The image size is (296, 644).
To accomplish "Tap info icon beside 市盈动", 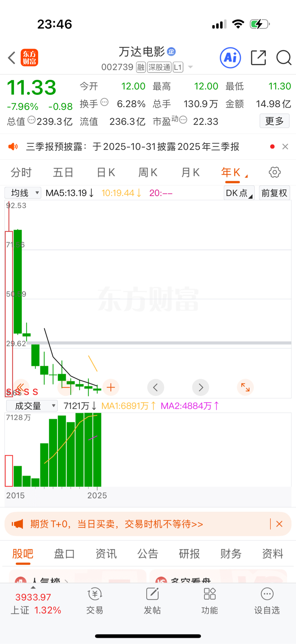I will (183, 120).
